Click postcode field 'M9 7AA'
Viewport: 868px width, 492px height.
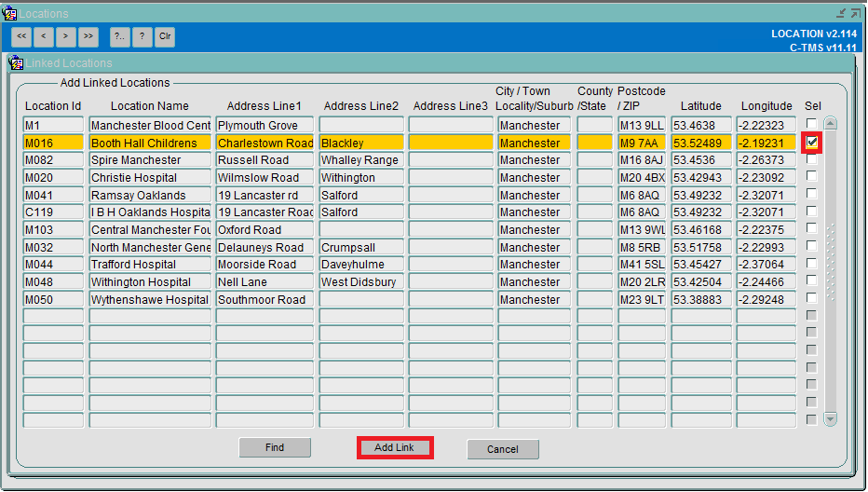642,143
